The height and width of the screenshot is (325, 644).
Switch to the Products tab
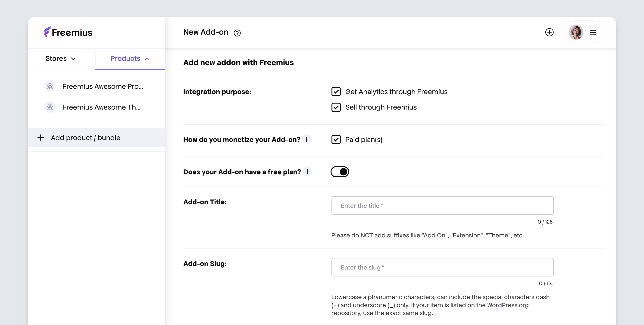point(130,58)
